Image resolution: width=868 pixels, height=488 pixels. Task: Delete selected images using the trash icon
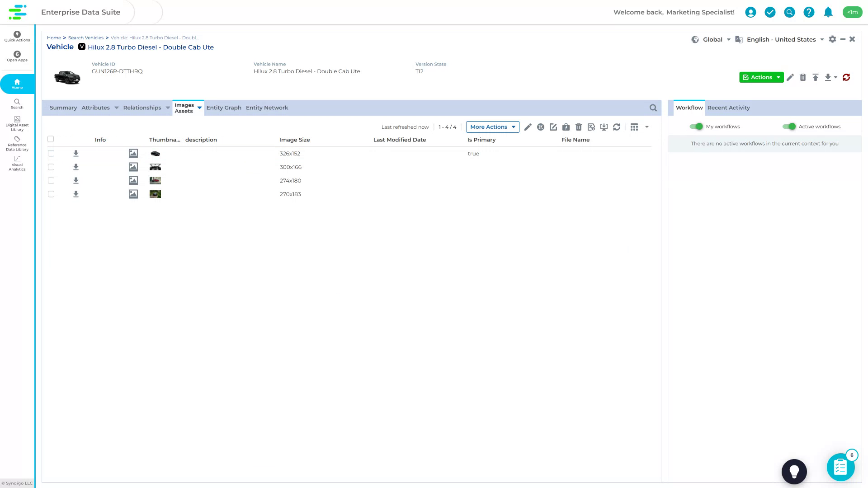[x=579, y=127]
